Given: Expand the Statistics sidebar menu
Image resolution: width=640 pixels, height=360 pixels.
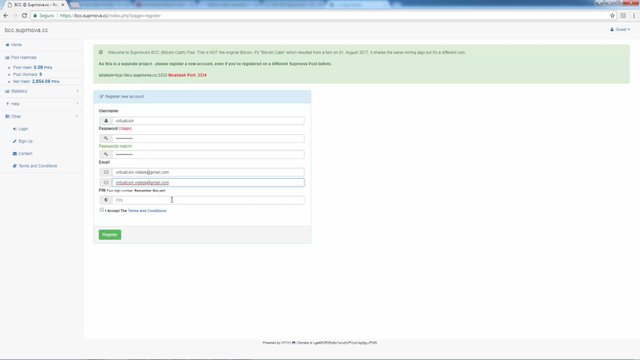Looking at the screenshot, I should pos(41,91).
